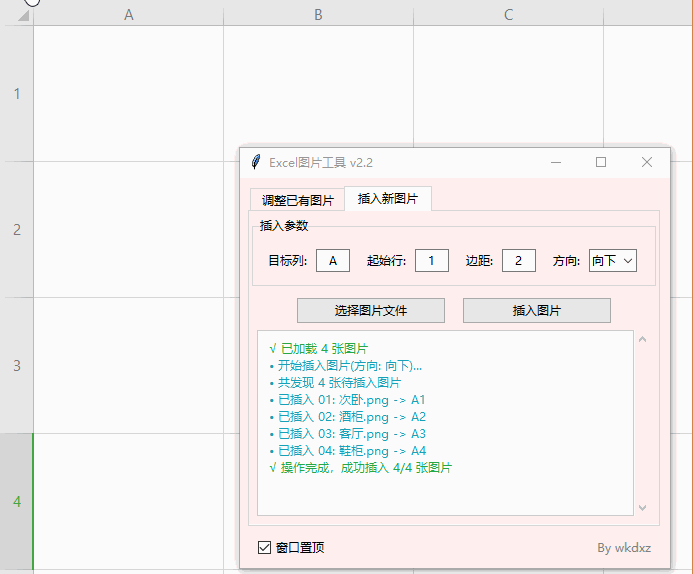This screenshot has width=693, height=574.
Task: Minimize the Excel图片工具 window
Action: [x=555, y=162]
